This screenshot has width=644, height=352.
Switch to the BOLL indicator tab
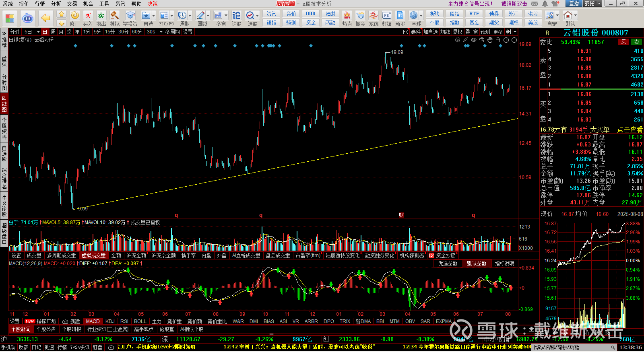point(140,321)
